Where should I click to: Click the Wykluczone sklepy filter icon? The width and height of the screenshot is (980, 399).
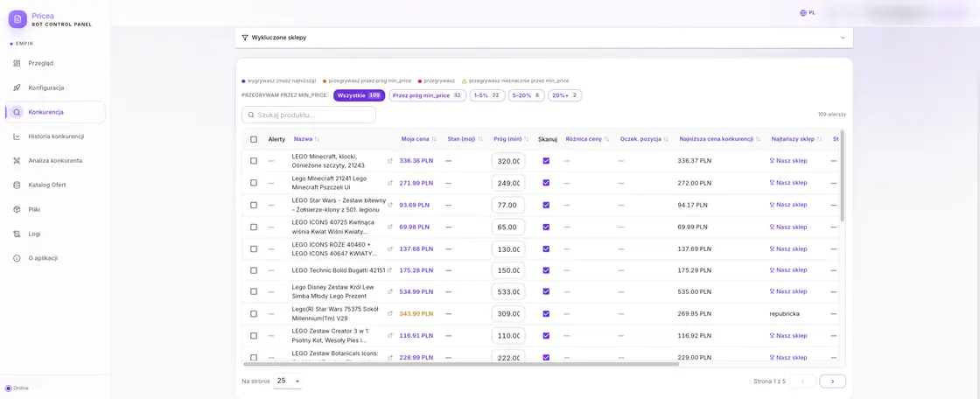pos(245,38)
